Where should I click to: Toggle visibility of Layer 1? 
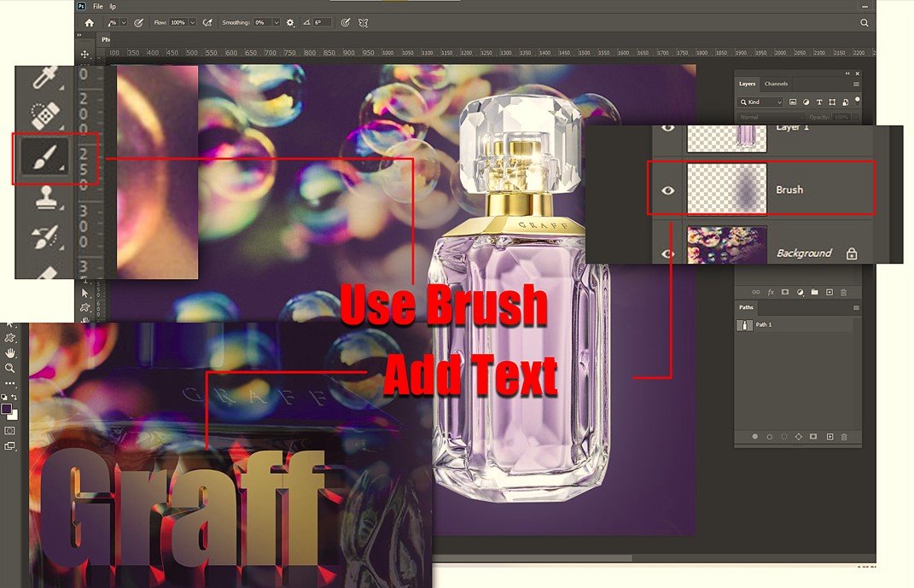[668, 128]
